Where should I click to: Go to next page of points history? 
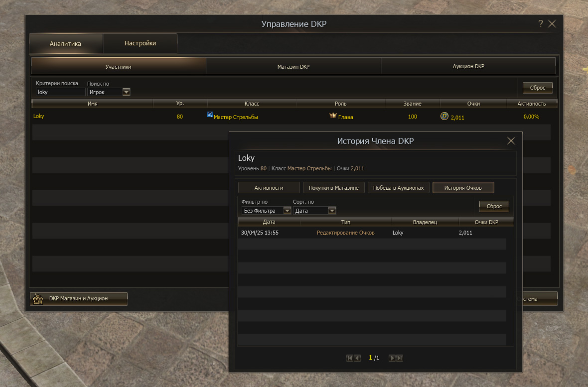click(392, 358)
